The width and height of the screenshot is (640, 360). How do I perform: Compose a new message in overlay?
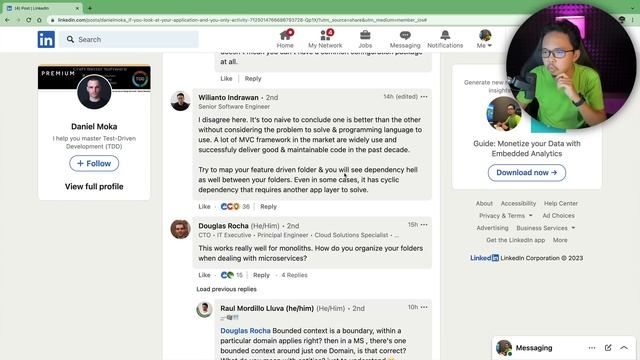608,348
